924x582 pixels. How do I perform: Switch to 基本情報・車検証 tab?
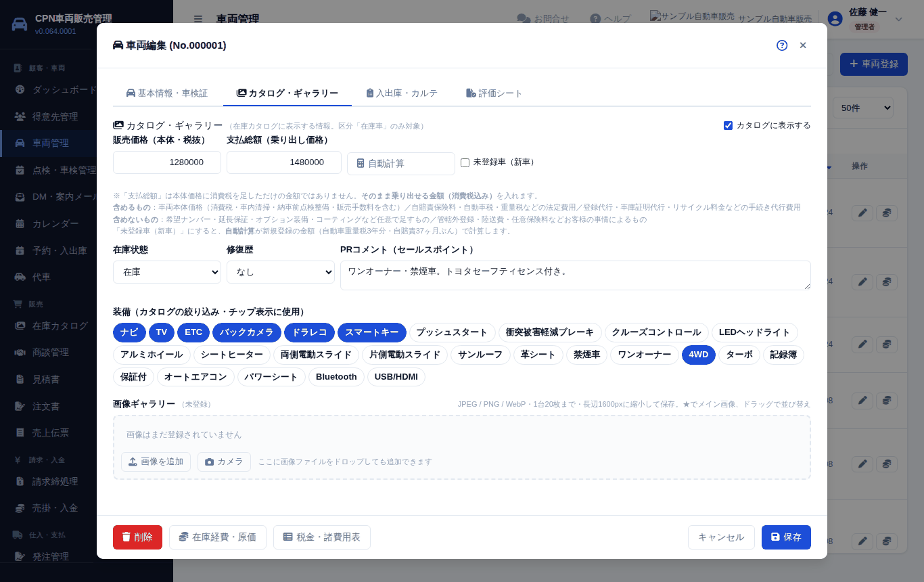point(167,93)
